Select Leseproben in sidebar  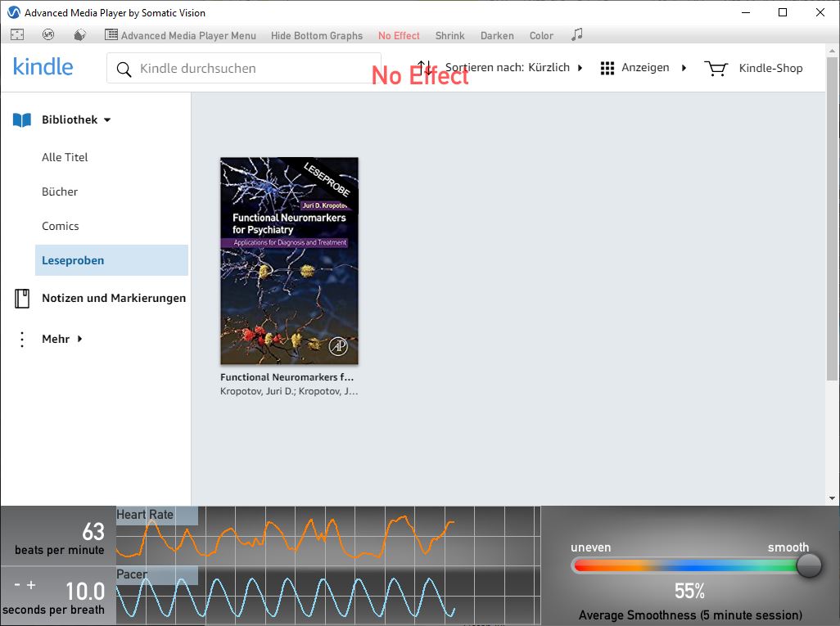click(x=111, y=260)
